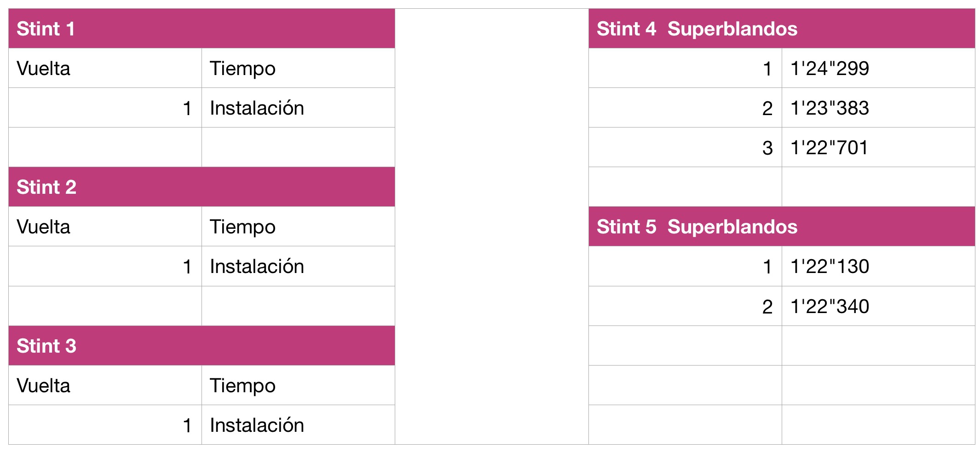Viewport: 980px width, 453px height.
Task: Select the Tiempo cell under Stint 3
Action: point(298,385)
